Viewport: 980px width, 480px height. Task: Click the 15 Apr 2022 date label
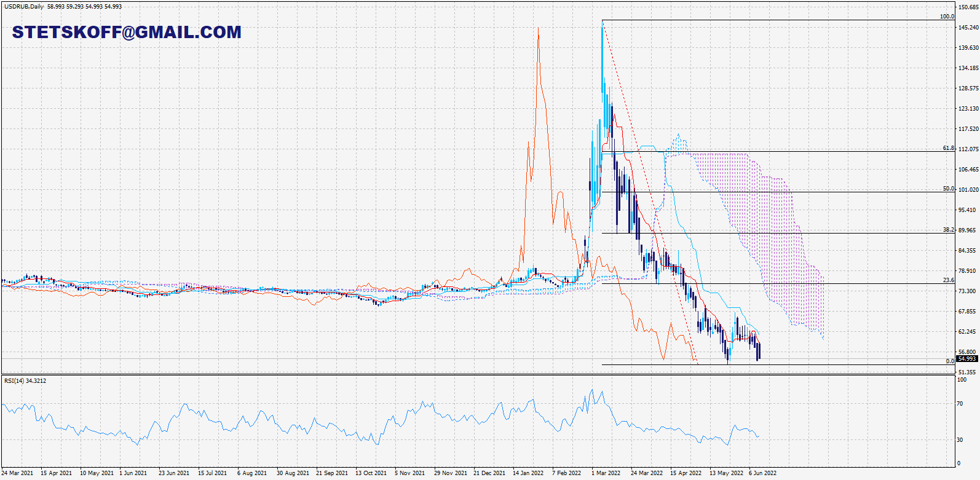[x=686, y=473]
